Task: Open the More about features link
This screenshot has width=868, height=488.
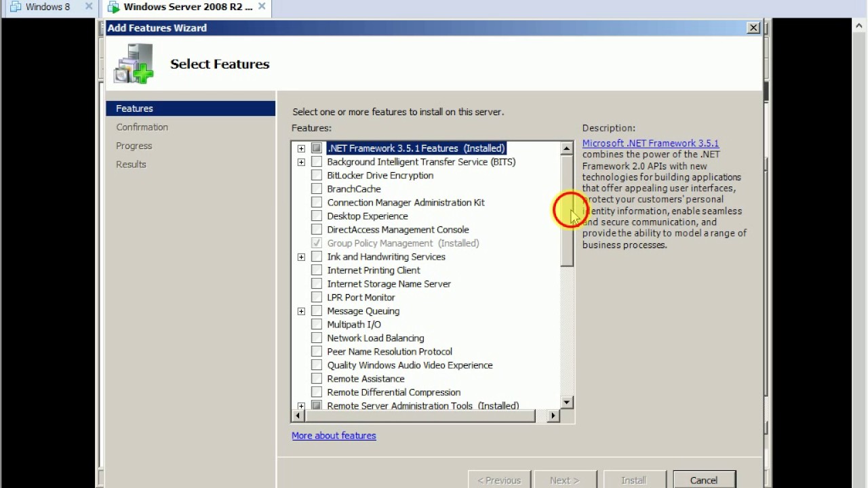Action: click(334, 435)
